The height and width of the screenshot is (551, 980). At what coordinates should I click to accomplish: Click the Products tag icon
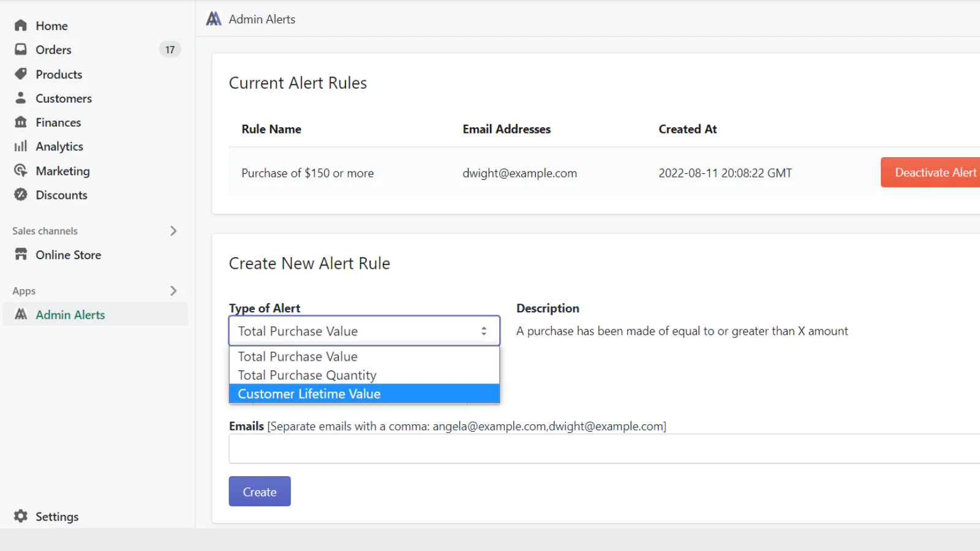21,74
